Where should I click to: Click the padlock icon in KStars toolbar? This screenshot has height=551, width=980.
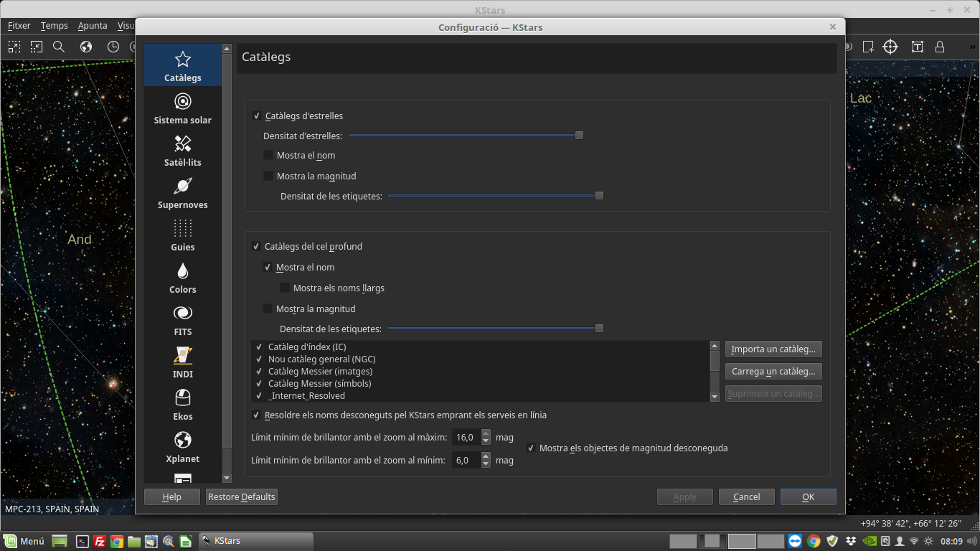click(940, 47)
